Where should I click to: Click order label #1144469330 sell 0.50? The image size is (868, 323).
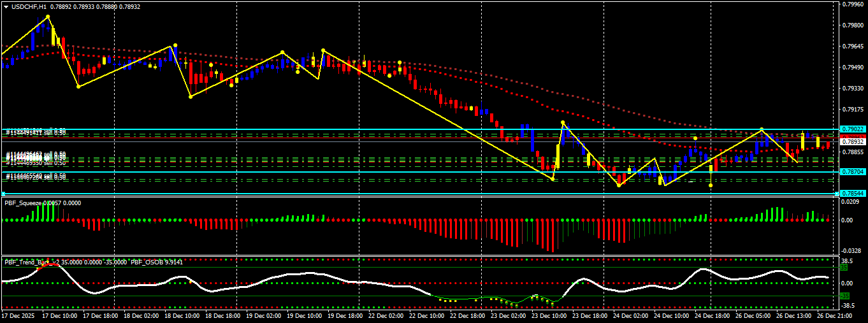pos(37,162)
